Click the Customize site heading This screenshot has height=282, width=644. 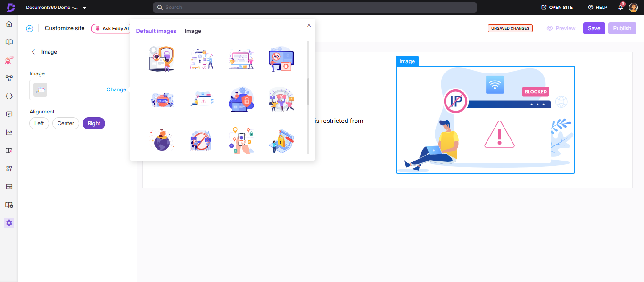(65, 28)
